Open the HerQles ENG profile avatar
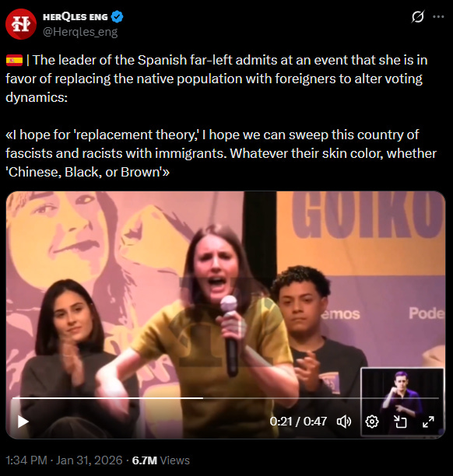This screenshot has width=453, height=476. click(21, 24)
